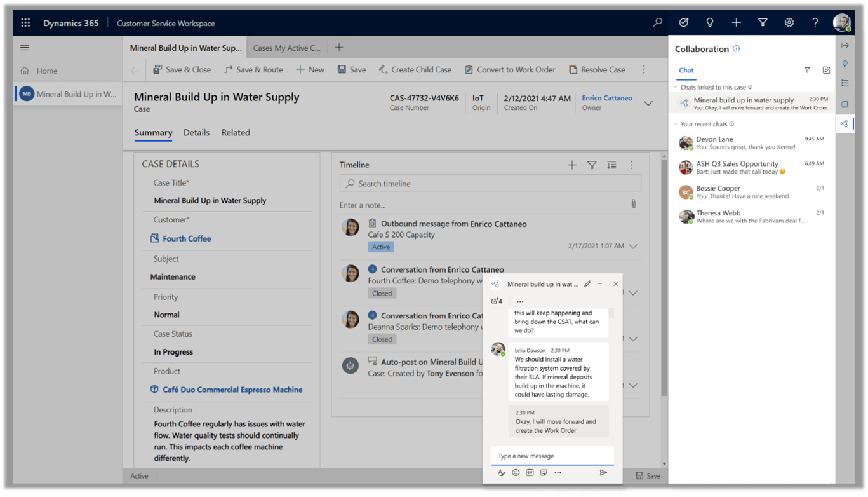Click the timeline list view icon

[x=611, y=165]
